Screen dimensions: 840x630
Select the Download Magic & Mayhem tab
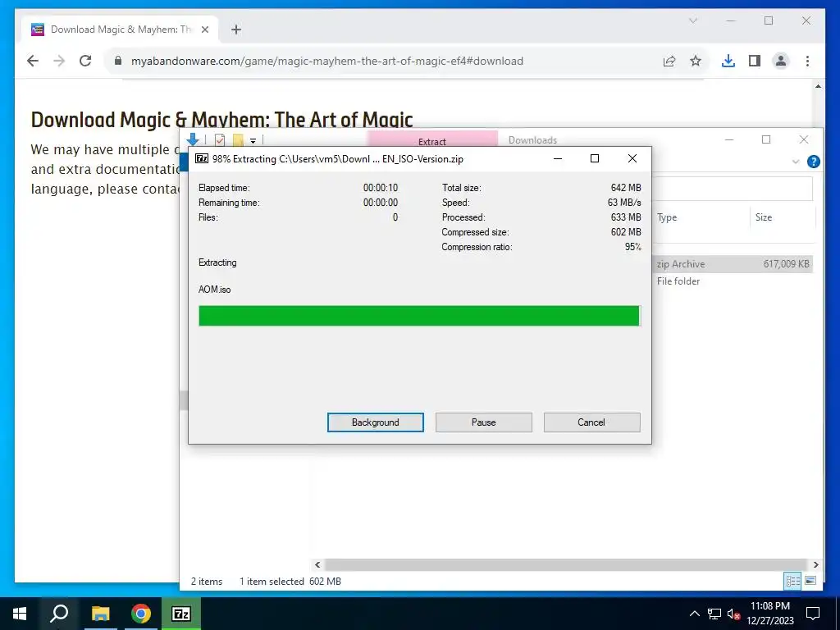[121, 30]
